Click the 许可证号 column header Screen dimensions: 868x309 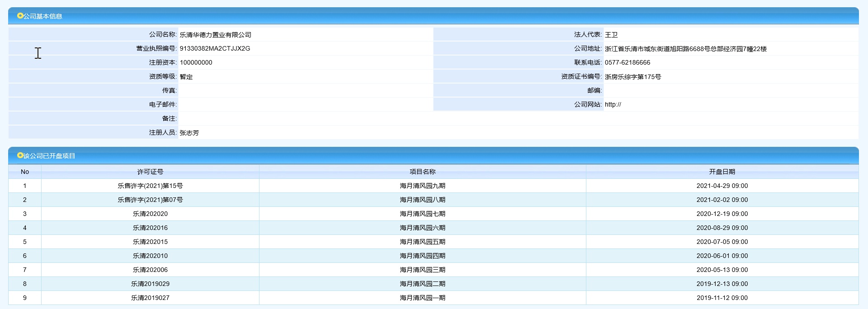pos(150,172)
